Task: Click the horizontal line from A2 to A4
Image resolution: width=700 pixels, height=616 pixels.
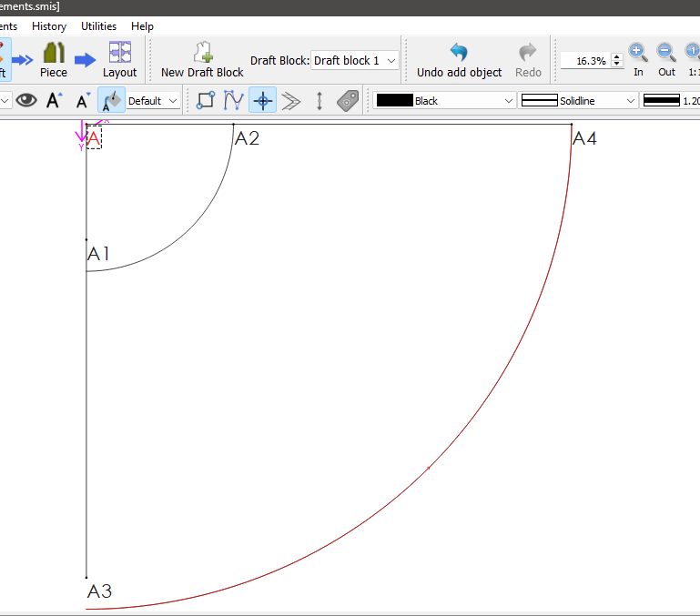Action: pos(401,125)
